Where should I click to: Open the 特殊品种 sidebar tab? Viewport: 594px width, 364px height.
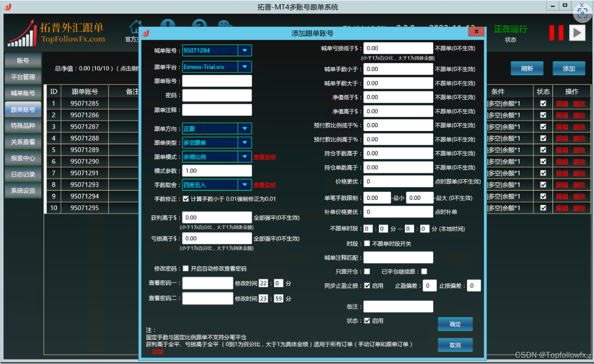23,126
